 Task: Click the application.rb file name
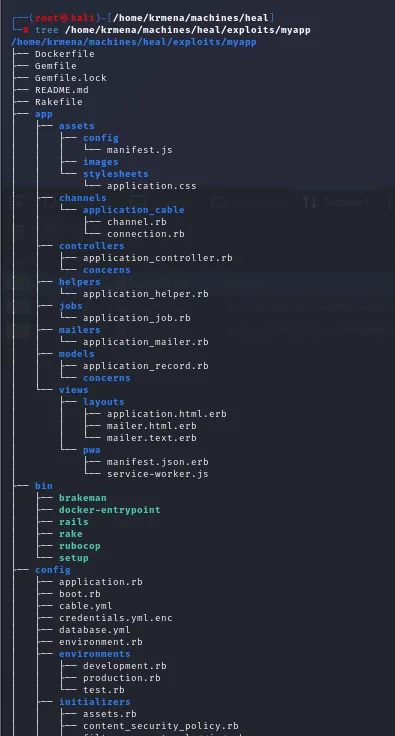click(101, 582)
